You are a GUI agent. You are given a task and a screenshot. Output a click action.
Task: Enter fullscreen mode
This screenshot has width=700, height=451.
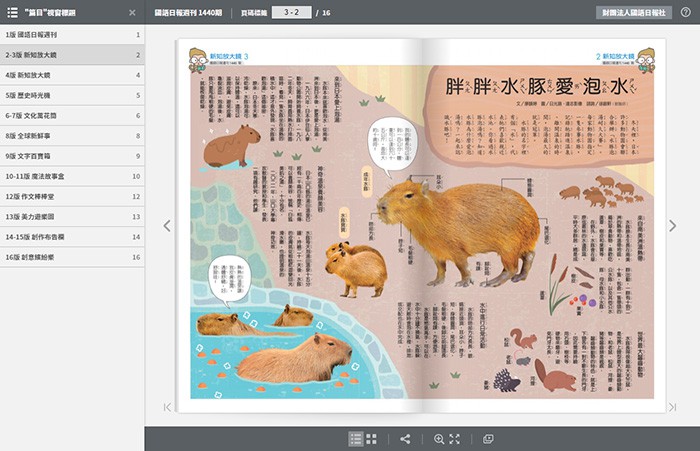tap(455, 438)
